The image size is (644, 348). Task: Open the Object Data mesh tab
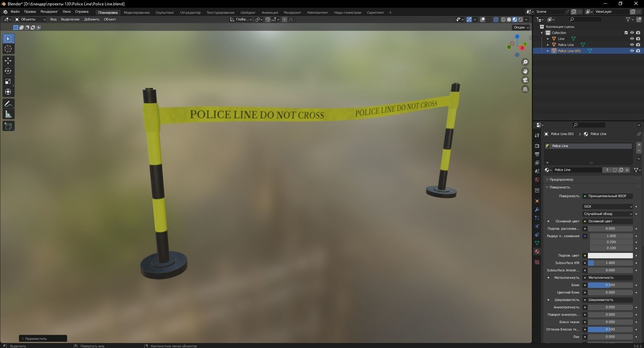click(537, 243)
